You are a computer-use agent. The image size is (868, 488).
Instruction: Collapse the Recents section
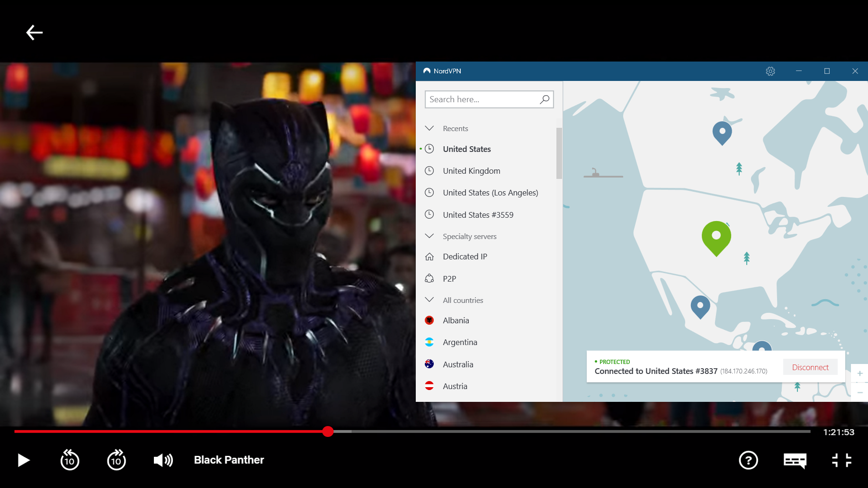tap(430, 128)
